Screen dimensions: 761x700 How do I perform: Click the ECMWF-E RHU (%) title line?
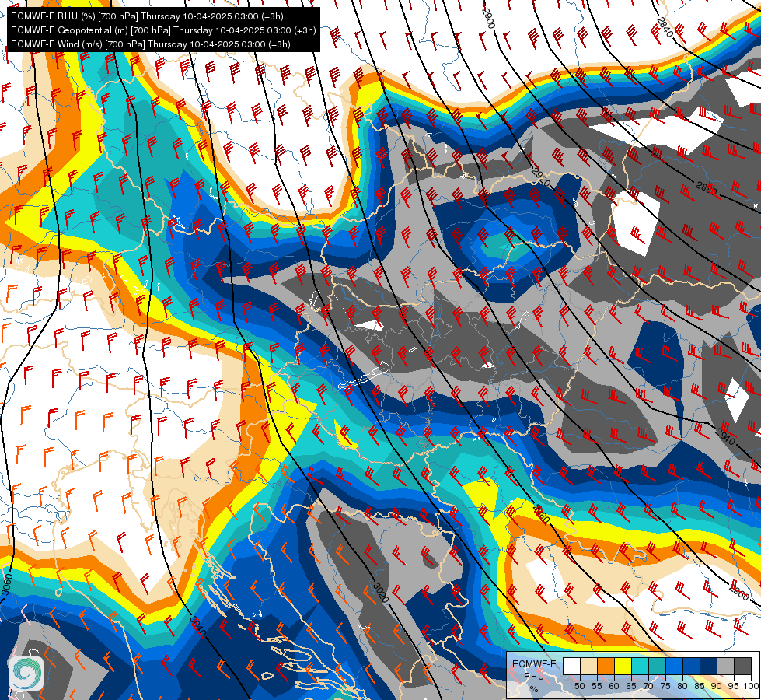[147, 16]
